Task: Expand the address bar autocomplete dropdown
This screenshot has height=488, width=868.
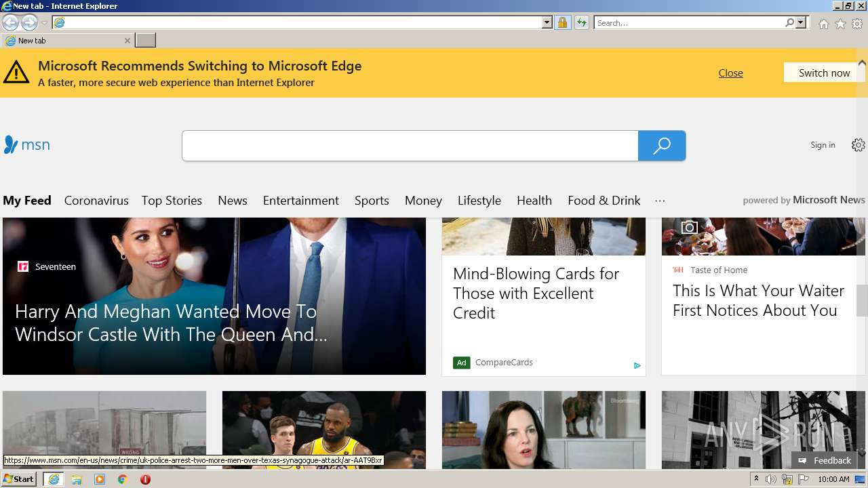Action: (547, 22)
